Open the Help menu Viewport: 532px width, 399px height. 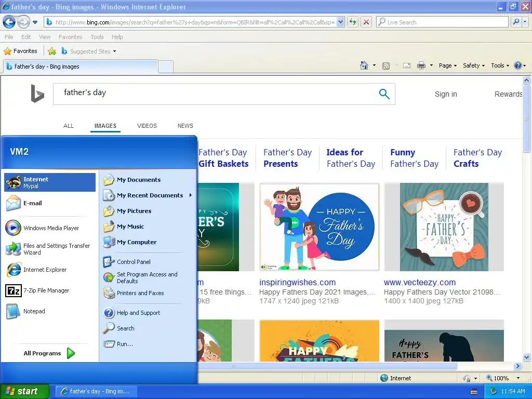click(117, 37)
